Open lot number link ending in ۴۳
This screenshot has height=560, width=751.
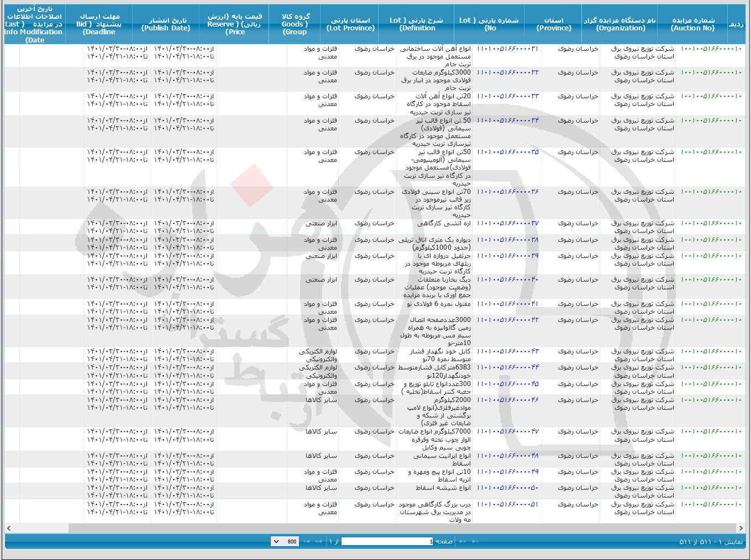tap(507, 352)
